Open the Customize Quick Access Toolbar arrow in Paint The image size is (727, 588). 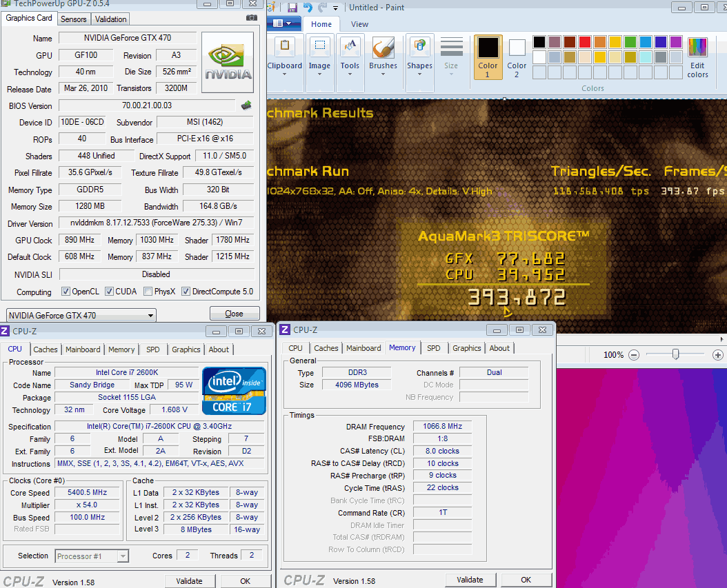(335, 8)
